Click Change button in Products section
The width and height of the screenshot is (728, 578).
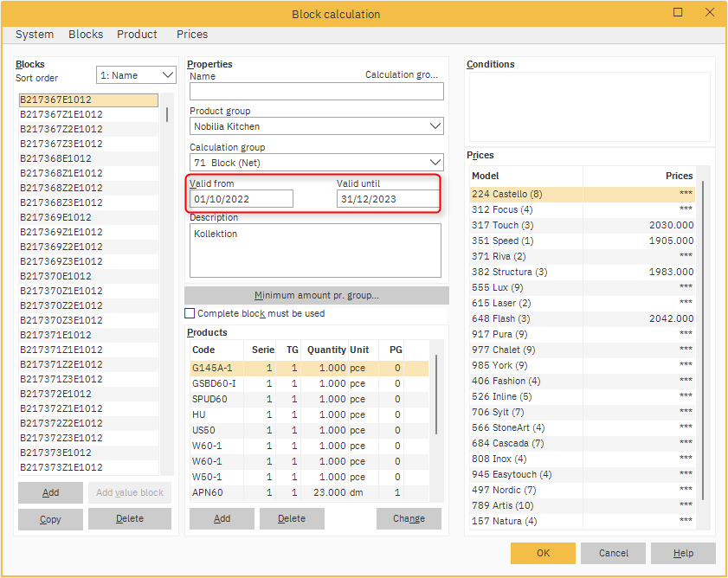[409, 519]
